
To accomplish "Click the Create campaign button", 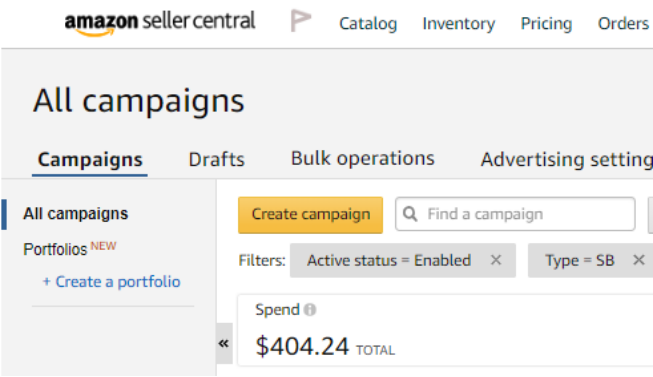I will coord(310,215).
